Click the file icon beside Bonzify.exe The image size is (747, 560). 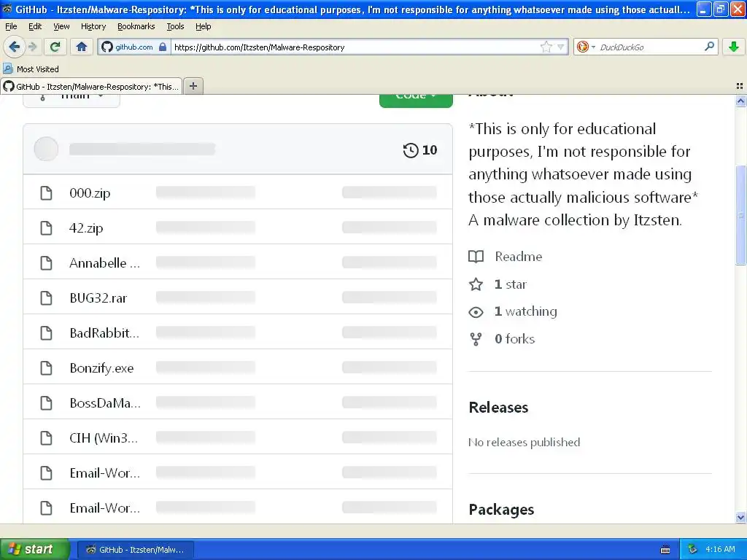click(46, 368)
